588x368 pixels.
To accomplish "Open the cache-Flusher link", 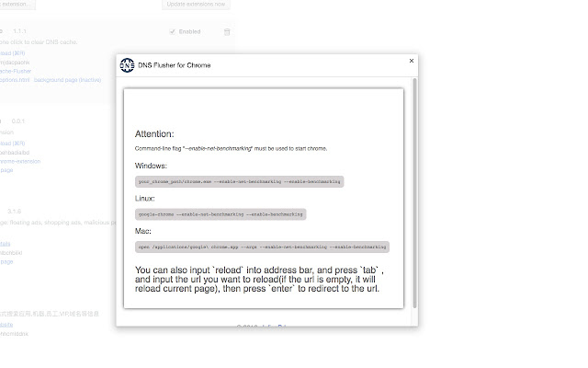I will pos(16,71).
